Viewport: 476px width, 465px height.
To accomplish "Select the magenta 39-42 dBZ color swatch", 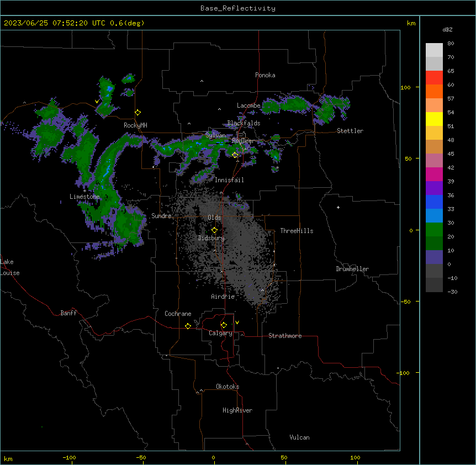I will click(x=434, y=174).
